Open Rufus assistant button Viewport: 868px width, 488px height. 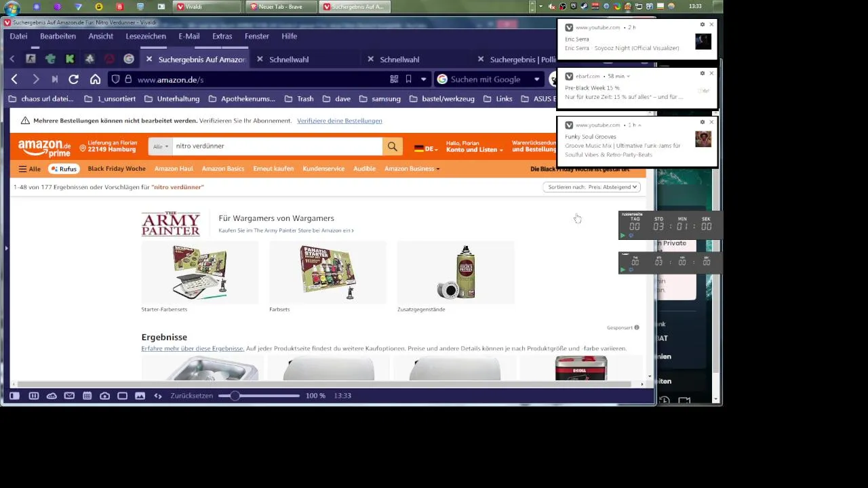pyautogui.click(x=64, y=169)
